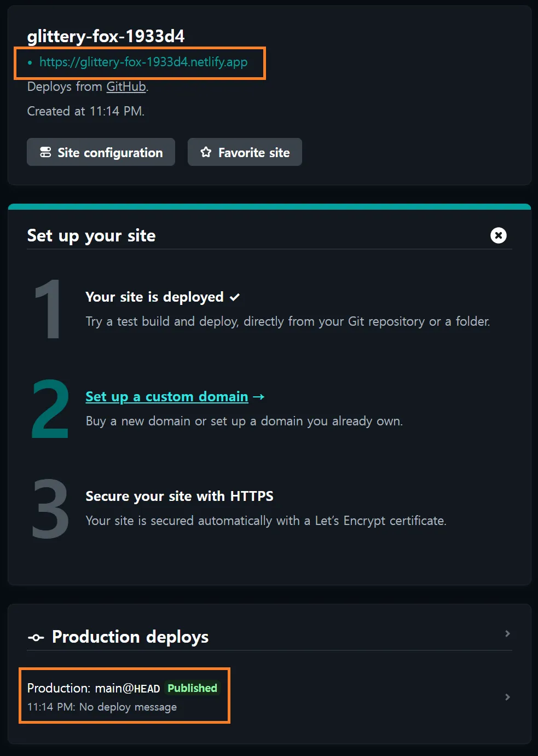The width and height of the screenshot is (538, 756).
Task: Click the Site configuration gear icon
Action: click(46, 152)
